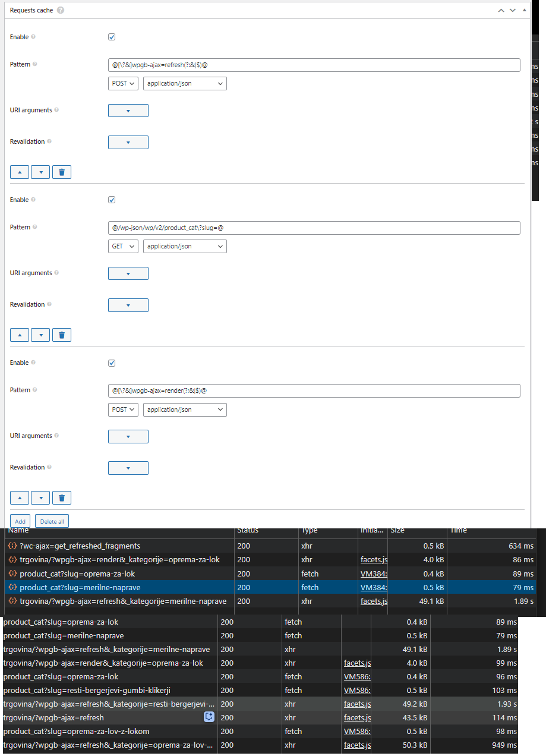This screenshot has height=756, width=546.
Task: Open application/json dropdown of wpgb-ajax=render rule
Action: click(185, 409)
